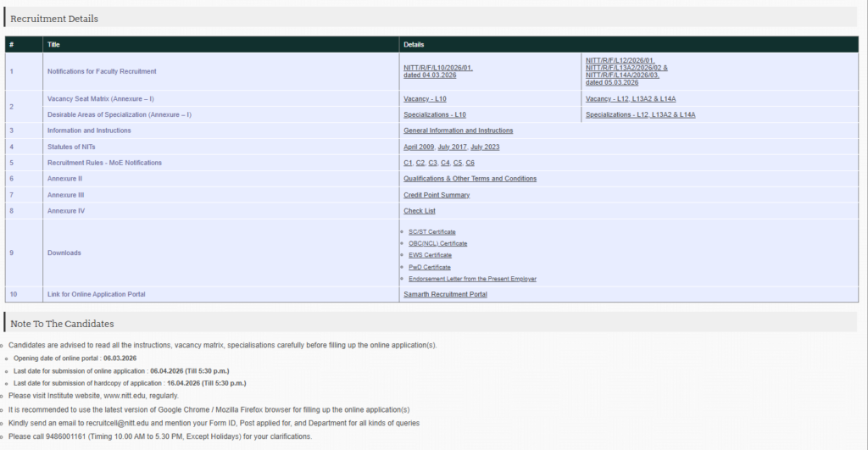Select the July 2023 statutes link
Image resolution: width=868 pixels, height=450 pixels.
pyautogui.click(x=485, y=147)
